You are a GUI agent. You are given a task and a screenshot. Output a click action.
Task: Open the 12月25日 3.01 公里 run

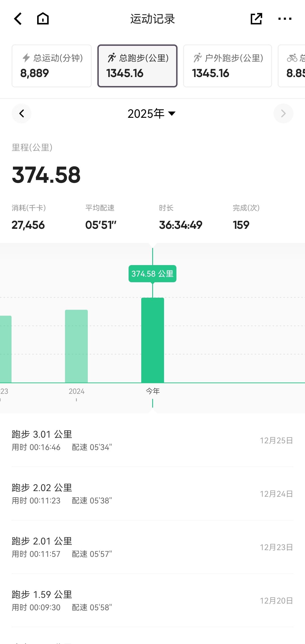152,440
